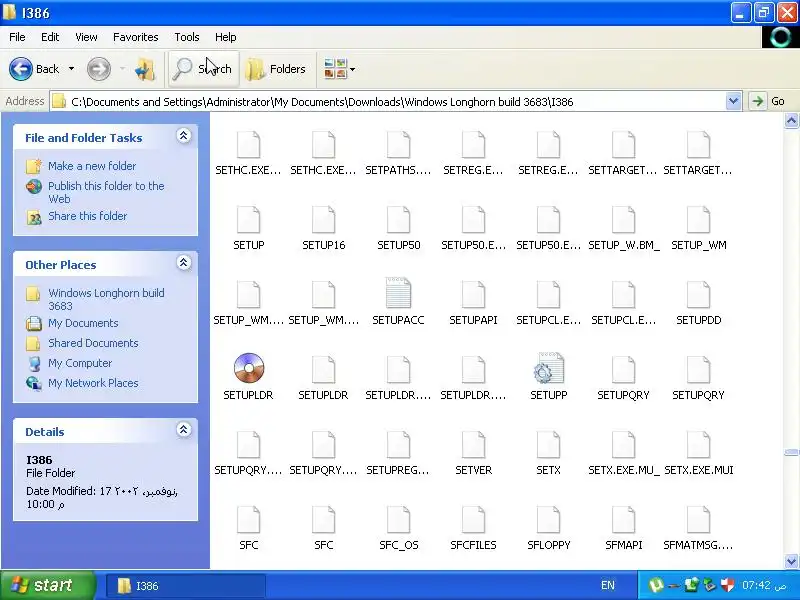This screenshot has width=800, height=600.
Task: Click the taskbar clock
Action: (764, 585)
